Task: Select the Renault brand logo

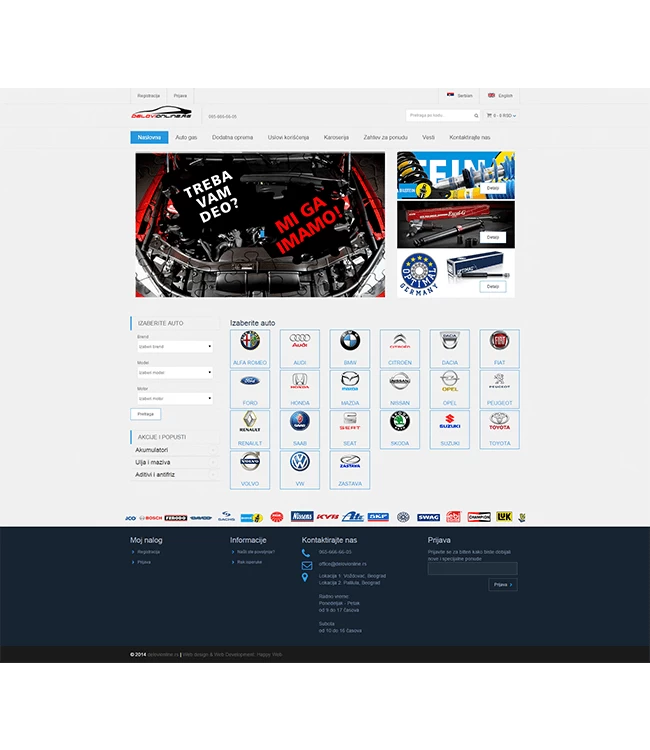Action: click(x=250, y=421)
